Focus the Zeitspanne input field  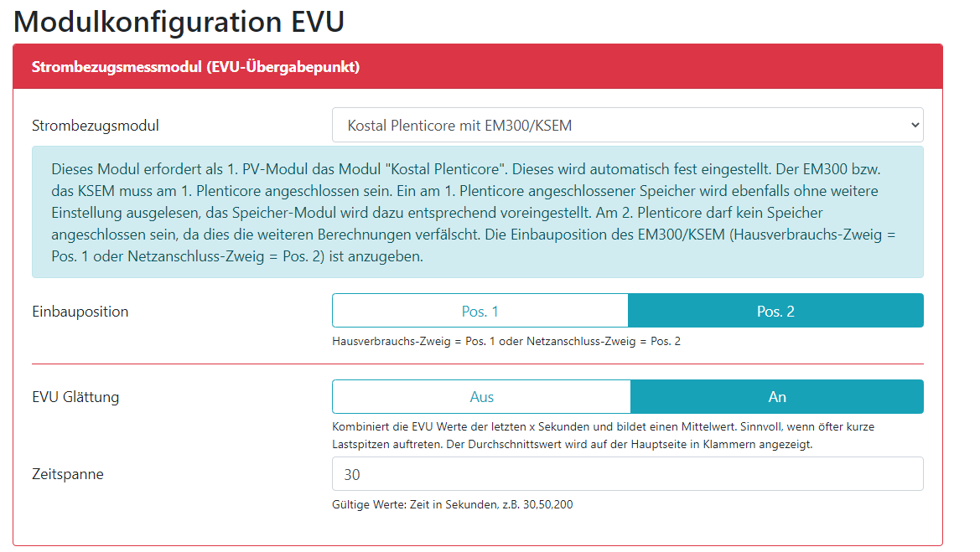[627, 474]
